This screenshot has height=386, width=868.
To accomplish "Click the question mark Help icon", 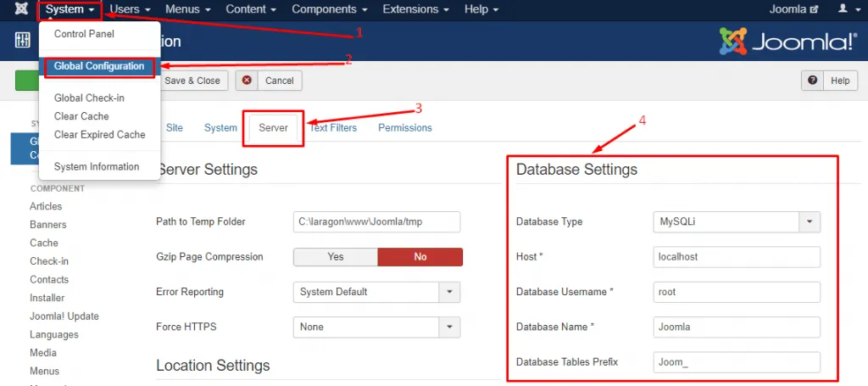I will pyautogui.click(x=813, y=81).
